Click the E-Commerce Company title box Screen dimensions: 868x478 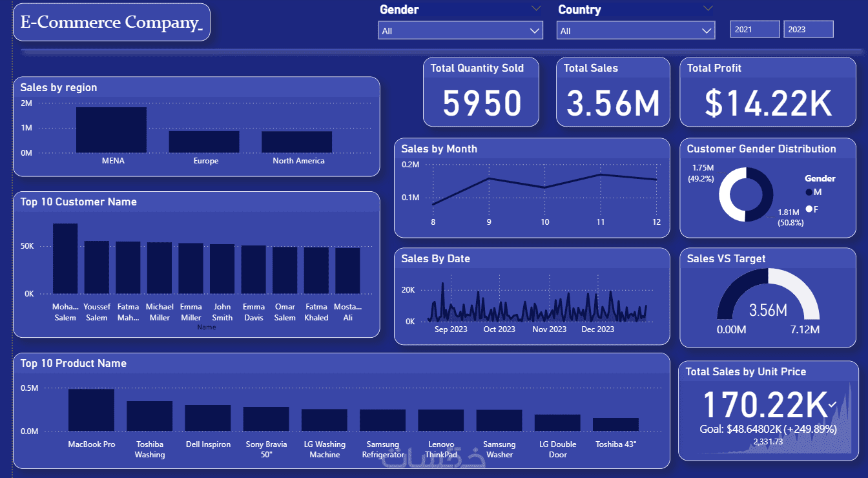click(x=112, y=22)
